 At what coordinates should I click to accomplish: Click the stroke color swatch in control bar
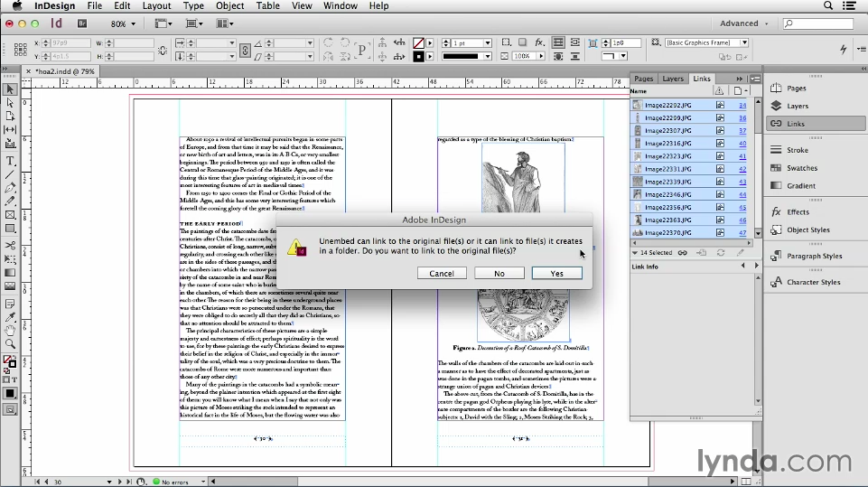pyautogui.click(x=418, y=57)
